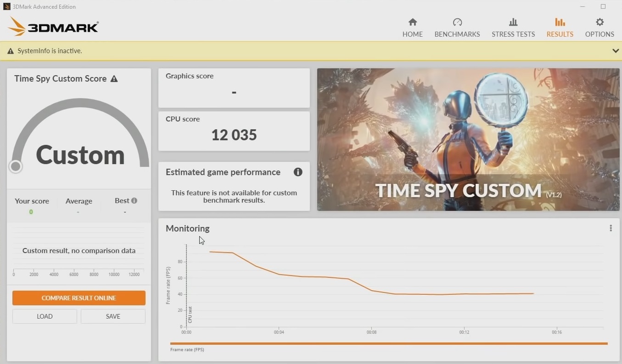Click the Benchmarks gauge icon

(x=457, y=22)
